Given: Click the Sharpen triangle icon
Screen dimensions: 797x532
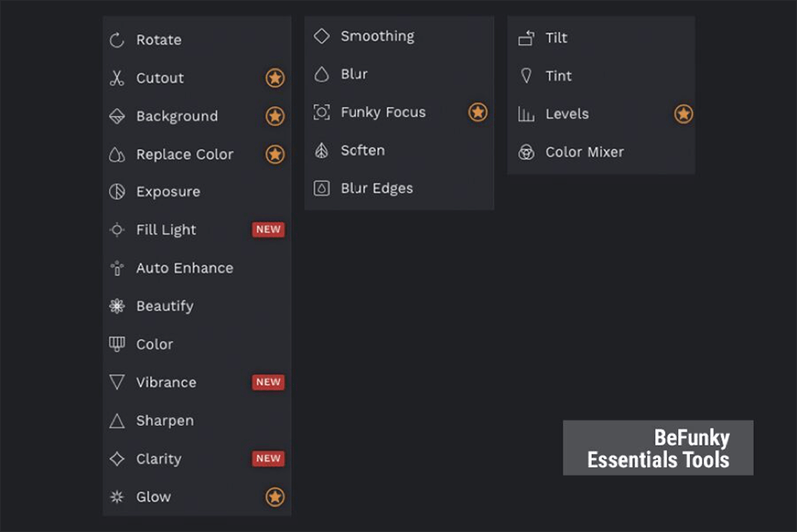Looking at the screenshot, I should click(x=117, y=421).
